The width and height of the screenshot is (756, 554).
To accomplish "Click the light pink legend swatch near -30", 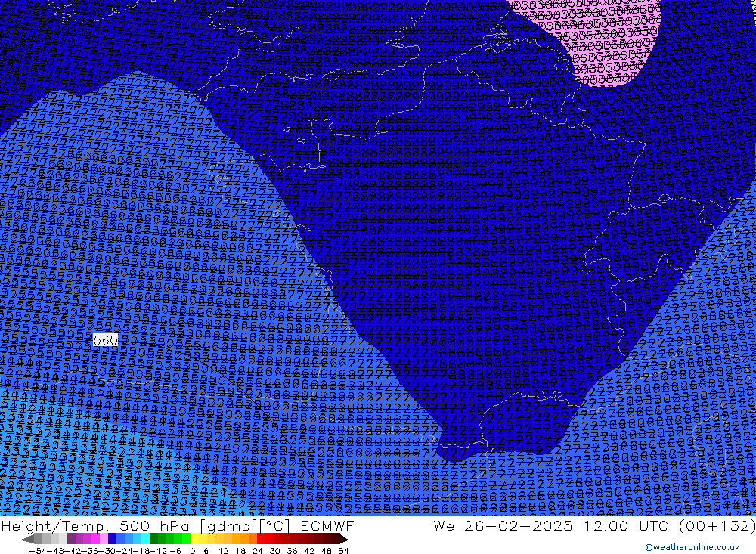I will point(104,539).
